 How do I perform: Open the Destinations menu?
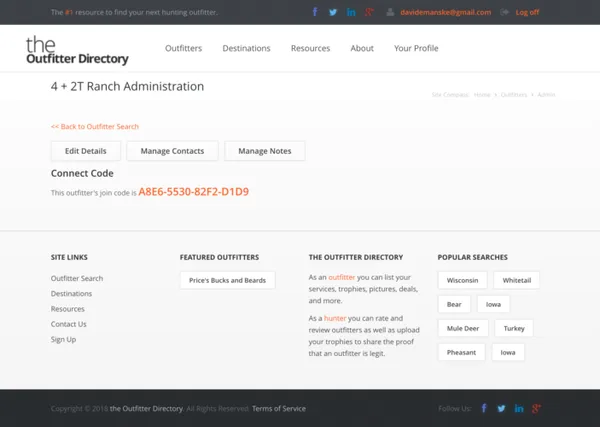click(246, 48)
